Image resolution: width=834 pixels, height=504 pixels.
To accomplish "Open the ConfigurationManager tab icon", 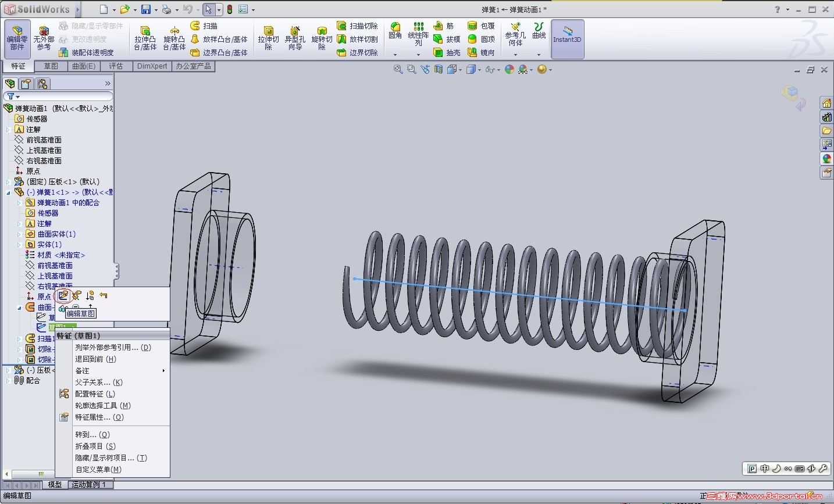I will (x=42, y=84).
